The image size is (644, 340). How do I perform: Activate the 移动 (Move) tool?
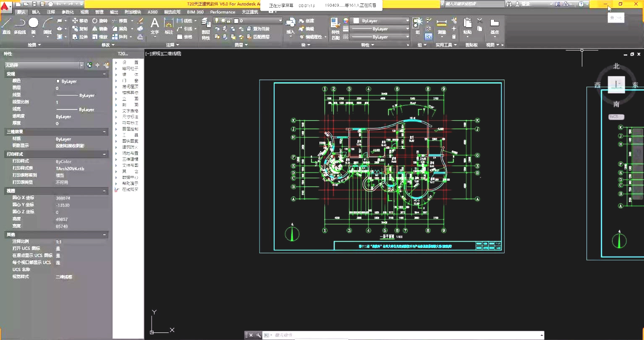80,21
